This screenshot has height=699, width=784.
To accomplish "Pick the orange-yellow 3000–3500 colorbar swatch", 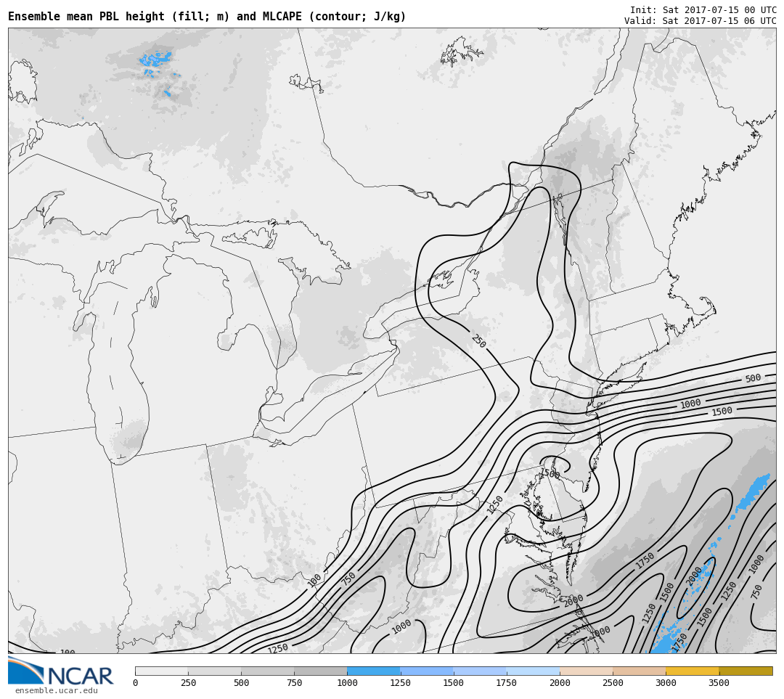I will pyautogui.click(x=693, y=671).
